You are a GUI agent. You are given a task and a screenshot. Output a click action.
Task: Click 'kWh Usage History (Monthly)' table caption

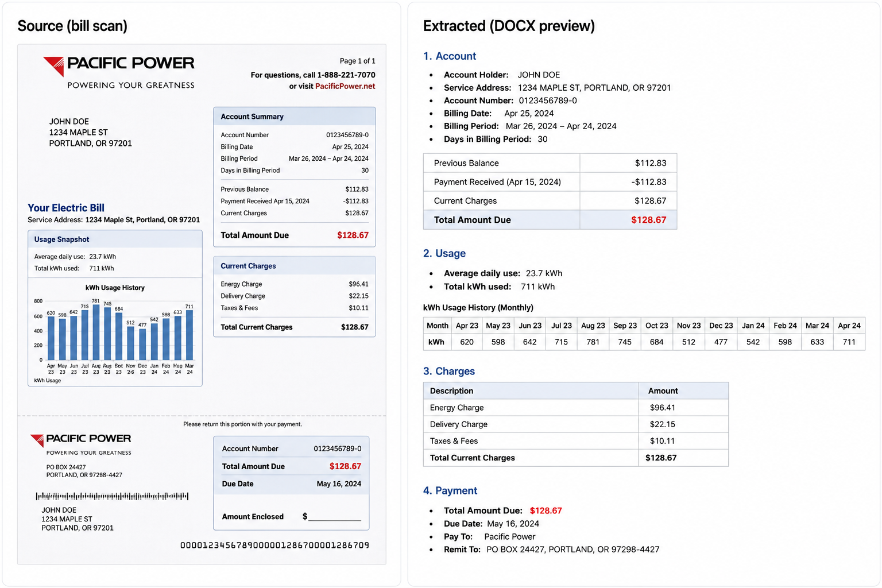(478, 308)
